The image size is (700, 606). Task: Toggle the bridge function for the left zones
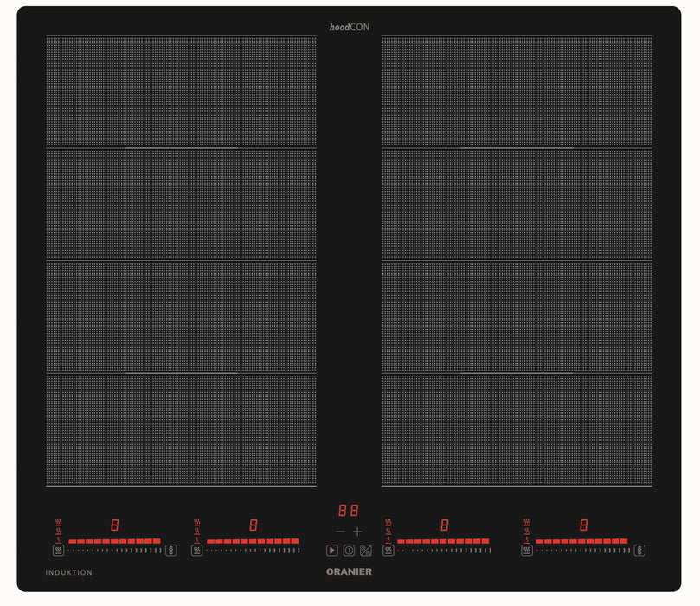[x=171, y=551]
